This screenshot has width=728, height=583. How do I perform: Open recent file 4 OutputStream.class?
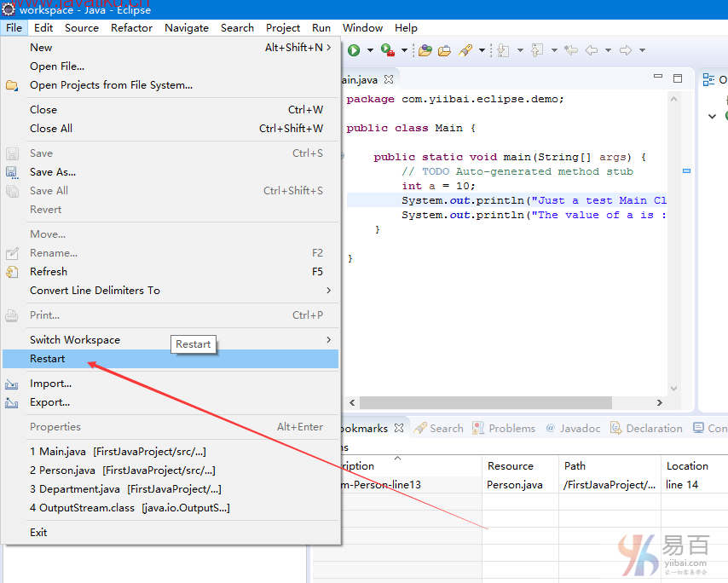pos(170,508)
